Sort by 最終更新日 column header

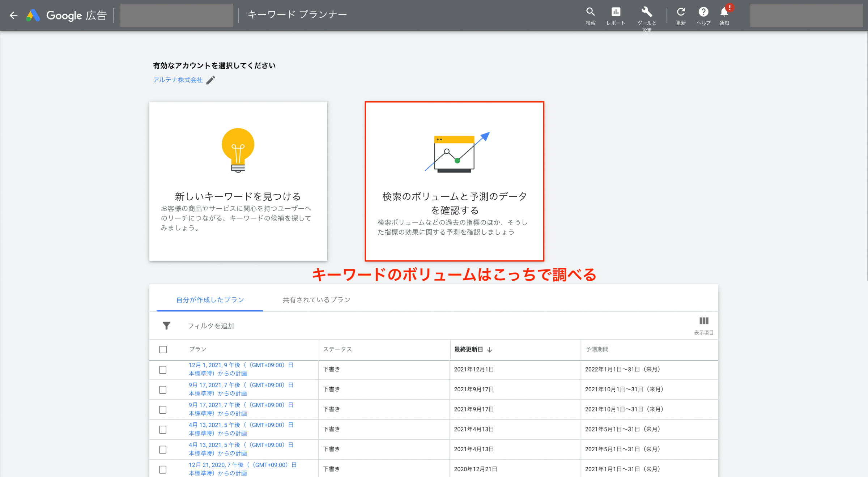[469, 349]
